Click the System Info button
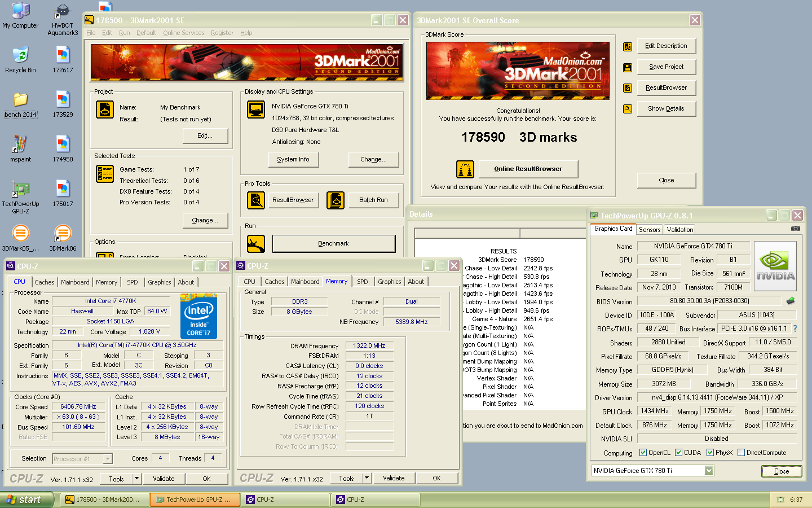 (293, 160)
